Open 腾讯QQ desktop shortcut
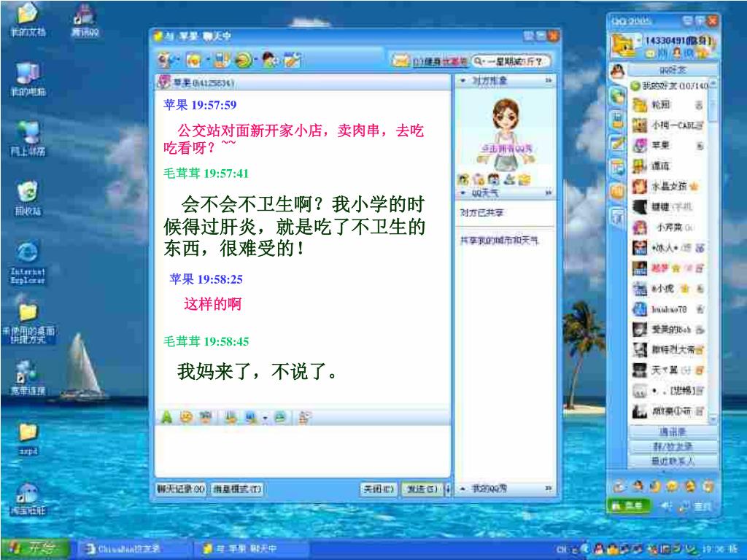This screenshot has height=560, width=747. 85,20
